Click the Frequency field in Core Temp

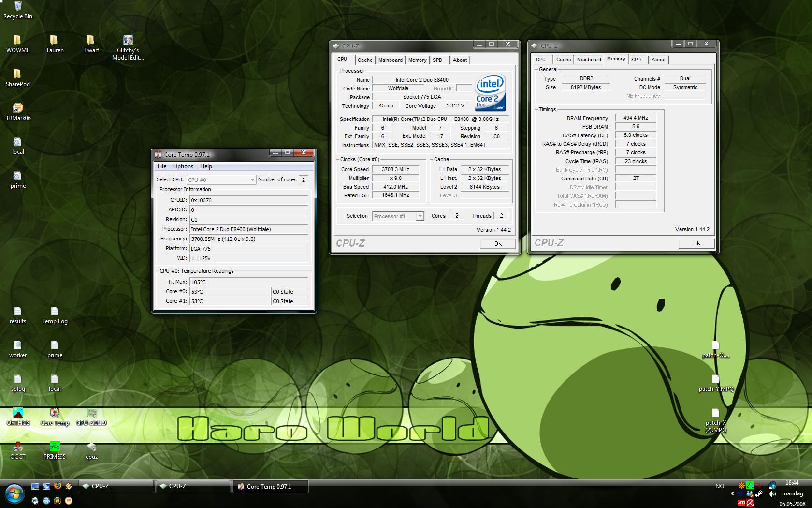248,239
